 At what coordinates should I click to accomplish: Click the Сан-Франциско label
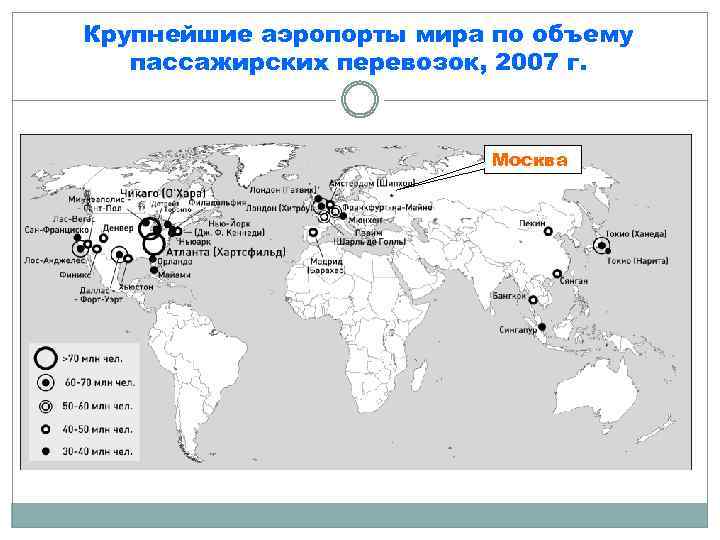(56, 230)
